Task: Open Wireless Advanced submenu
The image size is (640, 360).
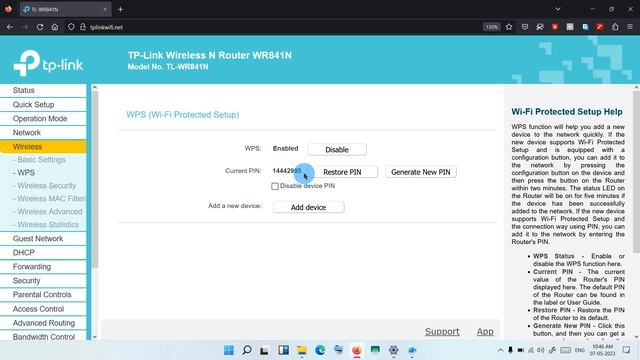Action: [x=49, y=212]
